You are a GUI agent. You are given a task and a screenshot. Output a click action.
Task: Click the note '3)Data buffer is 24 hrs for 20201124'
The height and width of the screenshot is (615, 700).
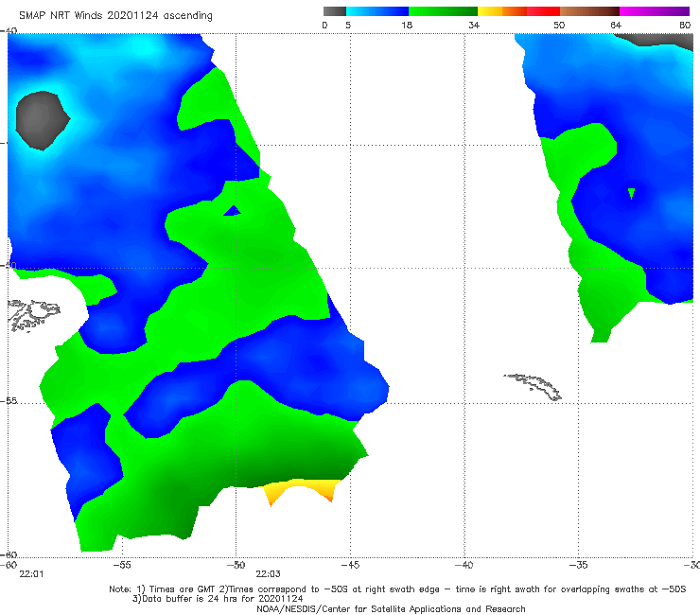click(x=218, y=599)
